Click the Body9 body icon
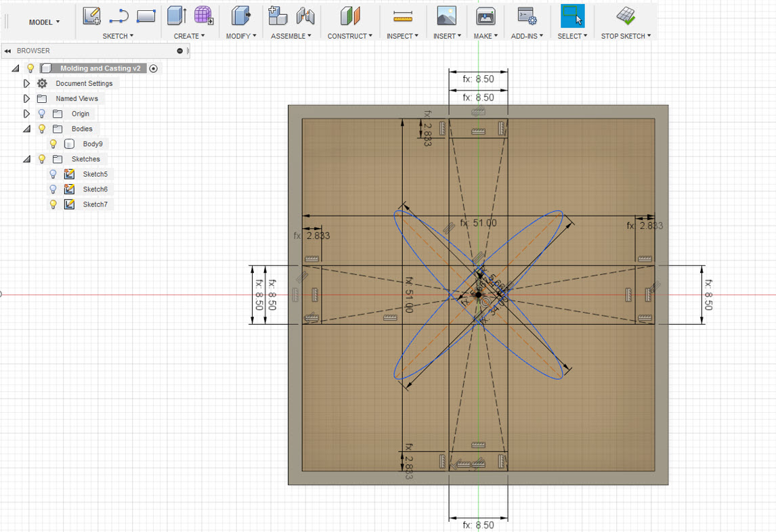776x532 pixels. coord(69,144)
